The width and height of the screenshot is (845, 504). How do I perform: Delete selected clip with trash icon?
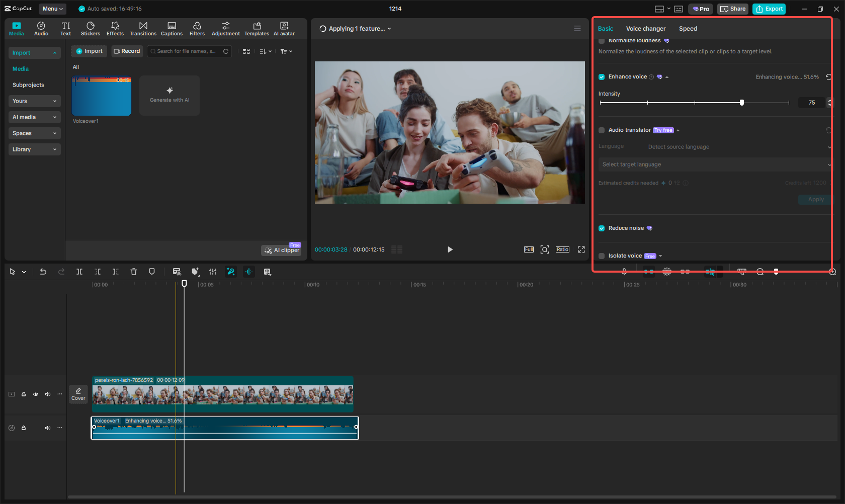tap(134, 272)
